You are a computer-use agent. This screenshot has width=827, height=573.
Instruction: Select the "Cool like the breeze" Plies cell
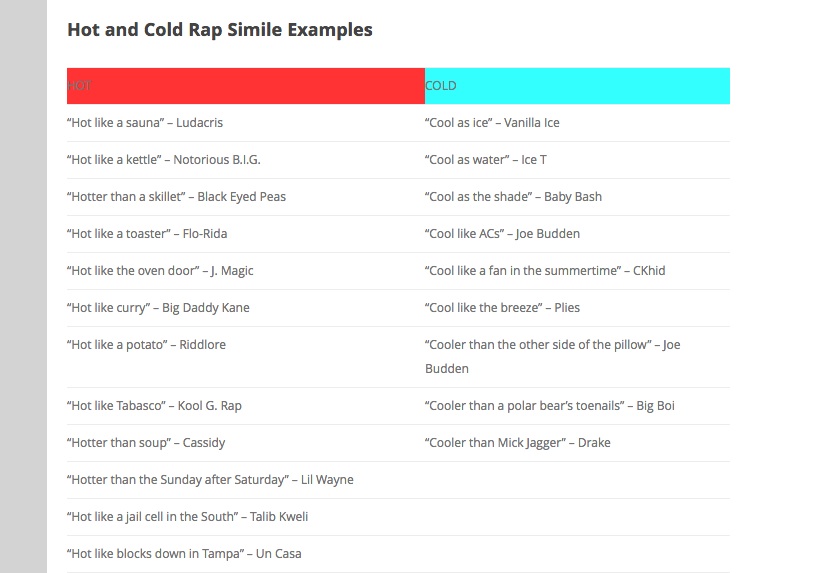click(x=502, y=308)
